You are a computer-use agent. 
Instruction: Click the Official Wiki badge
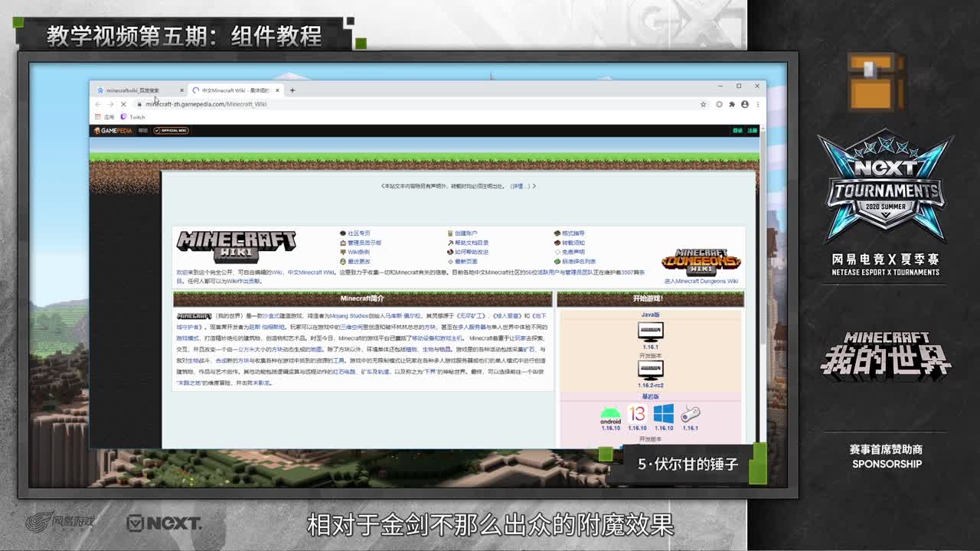[171, 131]
